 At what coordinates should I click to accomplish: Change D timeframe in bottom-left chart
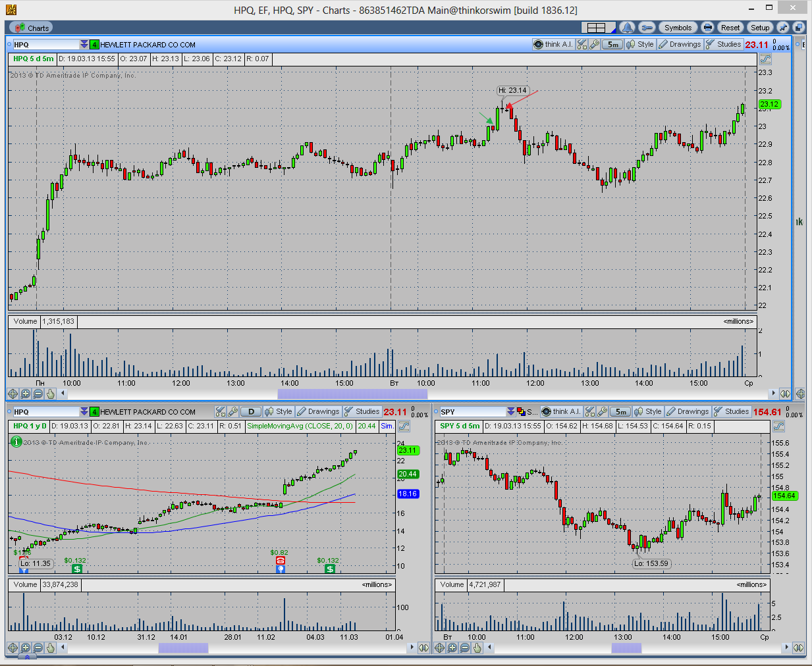(251, 411)
